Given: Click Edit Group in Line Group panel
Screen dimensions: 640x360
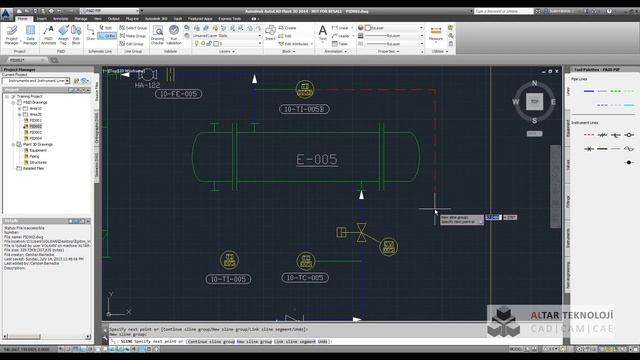Looking at the screenshot, I should [131, 44].
